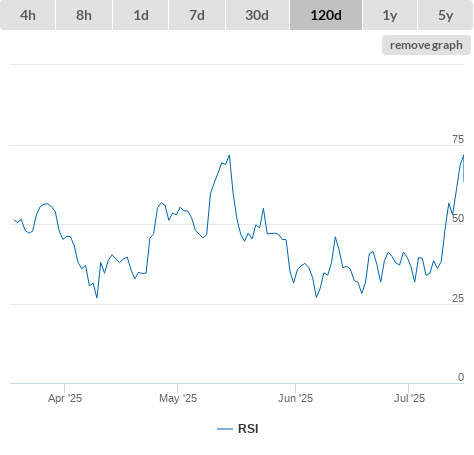This screenshot has width=474, height=455.
Task: Click the RSI low point in early April
Action: point(97,297)
